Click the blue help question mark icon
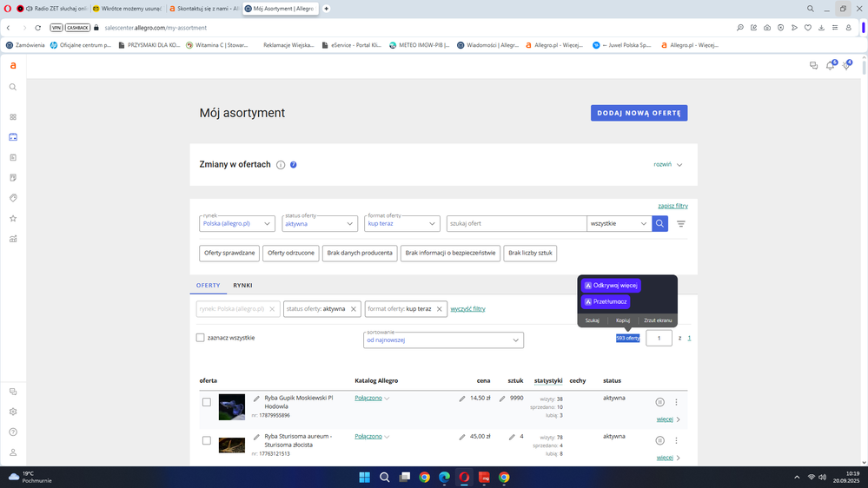The height and width of the screenshot is (488, 868). (294, 165)
